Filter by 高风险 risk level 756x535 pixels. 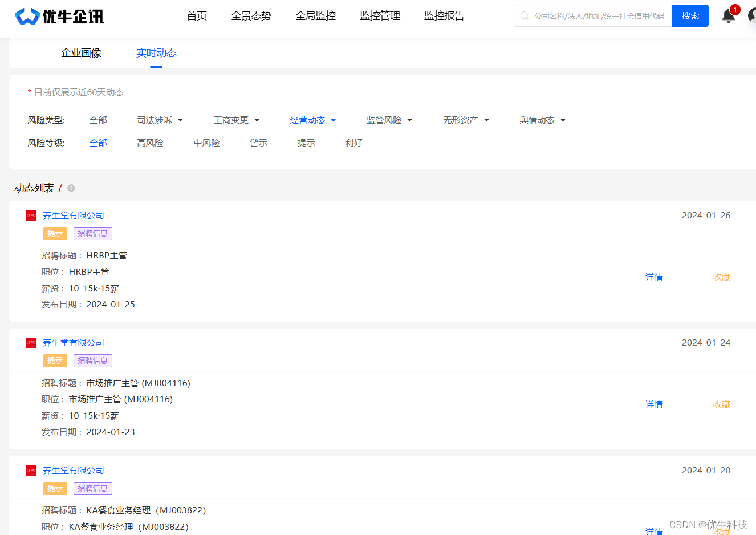click(150, 143)
